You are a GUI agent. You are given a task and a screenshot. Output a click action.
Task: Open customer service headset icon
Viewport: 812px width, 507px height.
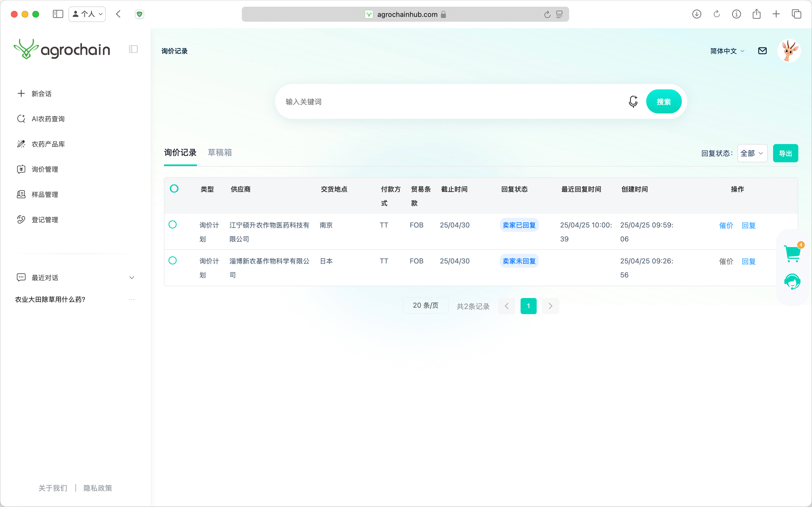pos(792,281)
